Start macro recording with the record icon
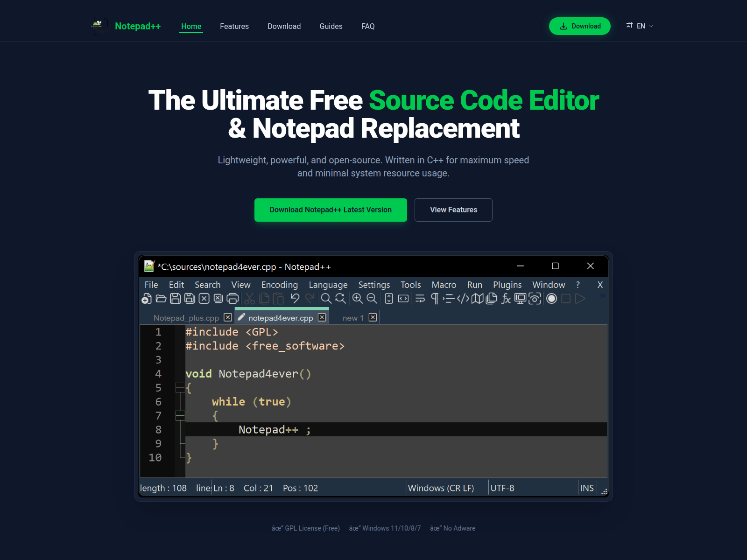Screen dimensions: 747x560 click(x=552, y=299)
